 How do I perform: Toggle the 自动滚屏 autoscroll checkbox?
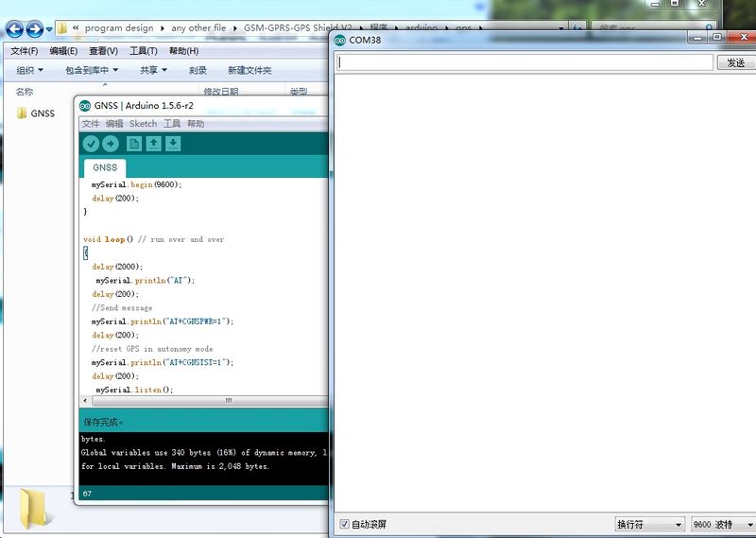(344, 524)
